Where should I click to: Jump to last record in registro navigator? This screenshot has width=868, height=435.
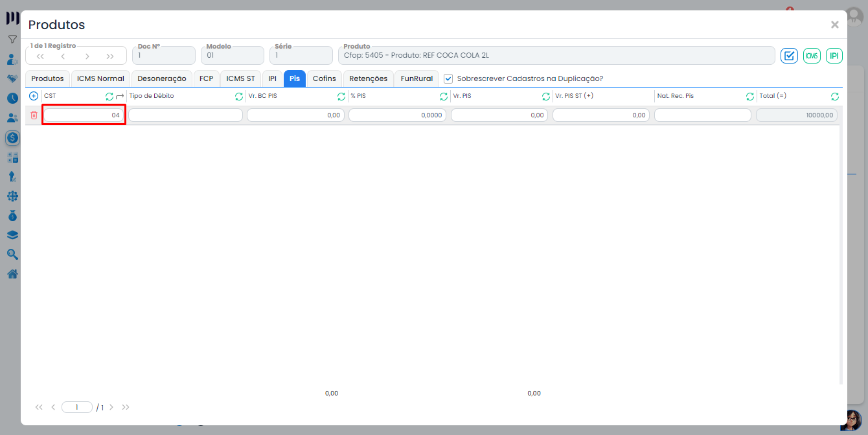[x=110, y=56]
